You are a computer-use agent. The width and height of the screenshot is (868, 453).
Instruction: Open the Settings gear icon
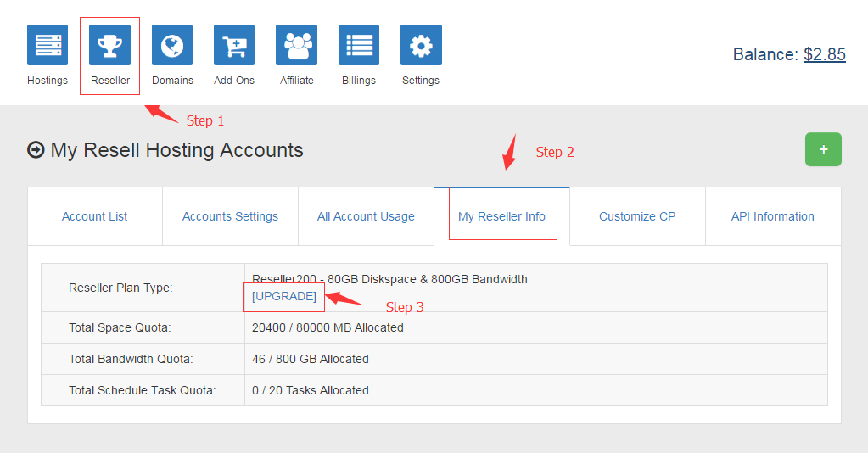click(421, 45)
